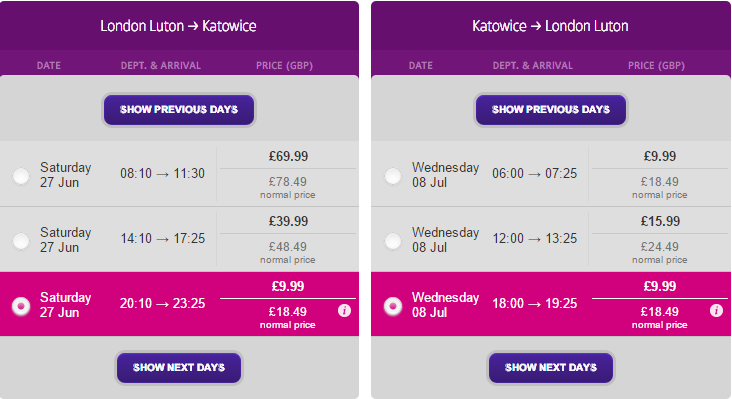Open info icon on return 18:00 fare

pyautogui.click(x=716, y=311)
